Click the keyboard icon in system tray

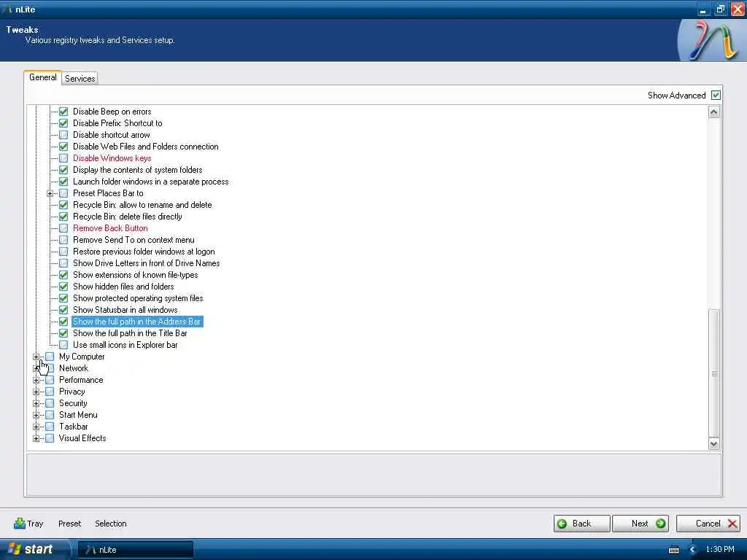[x=674, y=550]
